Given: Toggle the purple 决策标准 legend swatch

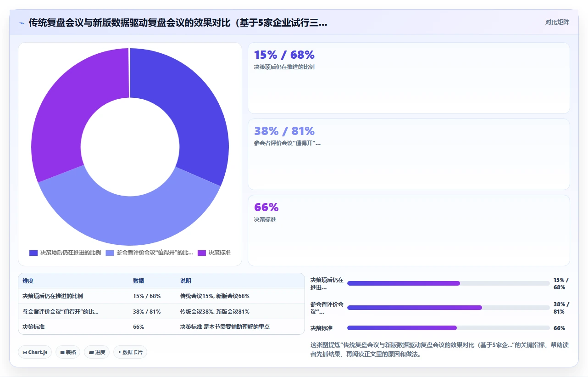Looking at the screenshot, I should pos(202,253).
